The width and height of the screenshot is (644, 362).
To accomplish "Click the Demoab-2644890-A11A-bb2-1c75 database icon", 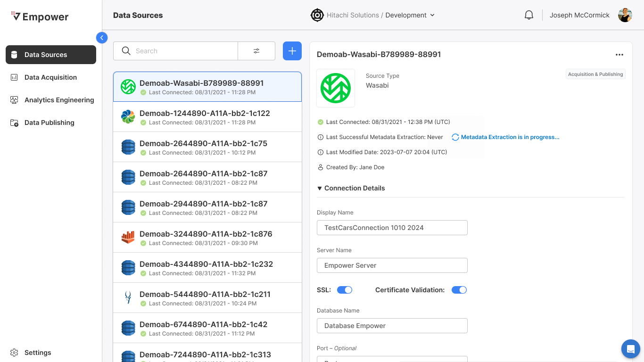I will point(128,147).
